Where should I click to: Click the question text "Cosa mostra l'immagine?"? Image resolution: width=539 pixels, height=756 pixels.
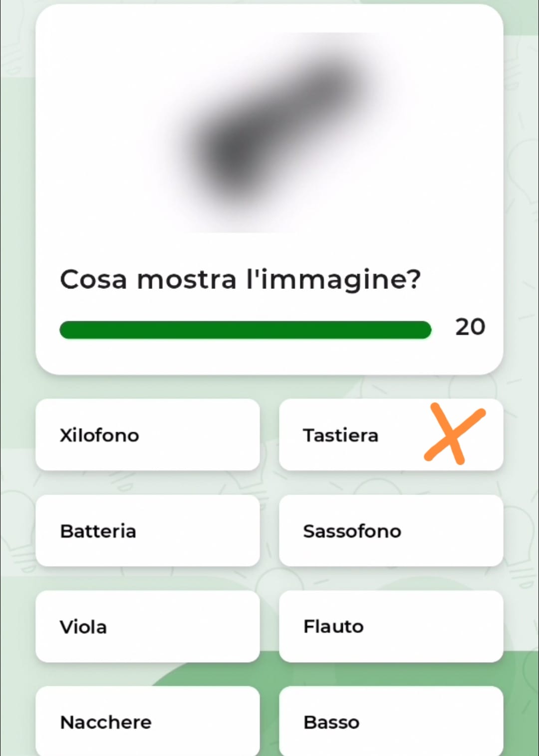pos(240,279)
